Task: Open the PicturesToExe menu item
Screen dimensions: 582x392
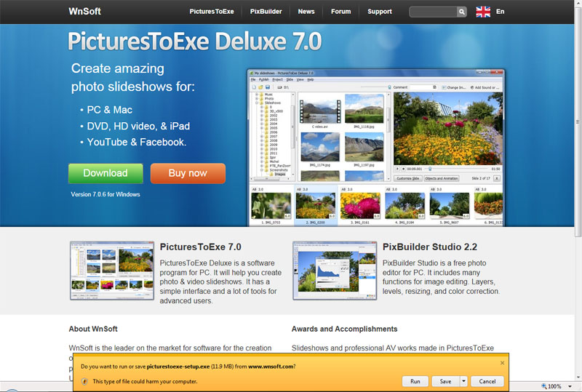Action: pyautogui.click(x=212, y=12)
